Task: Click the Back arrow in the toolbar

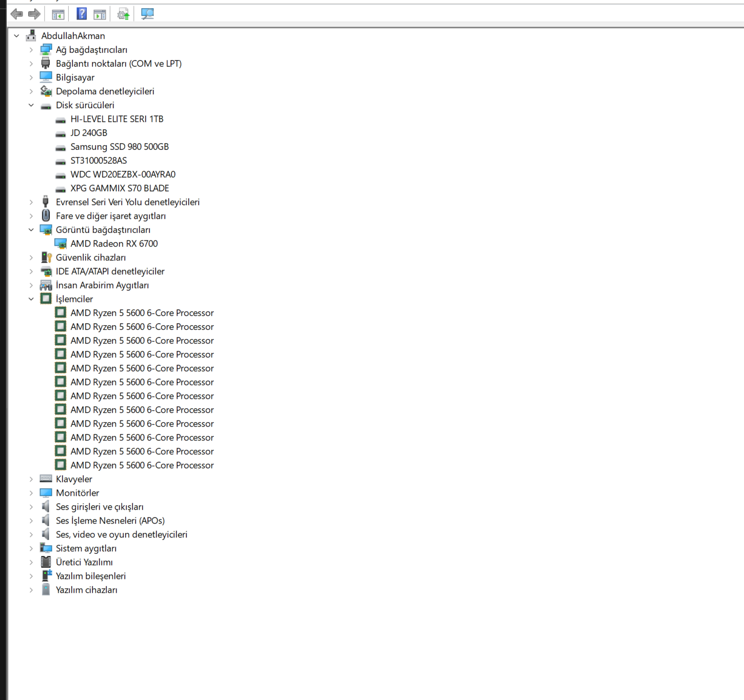Action: coord(16,14)
